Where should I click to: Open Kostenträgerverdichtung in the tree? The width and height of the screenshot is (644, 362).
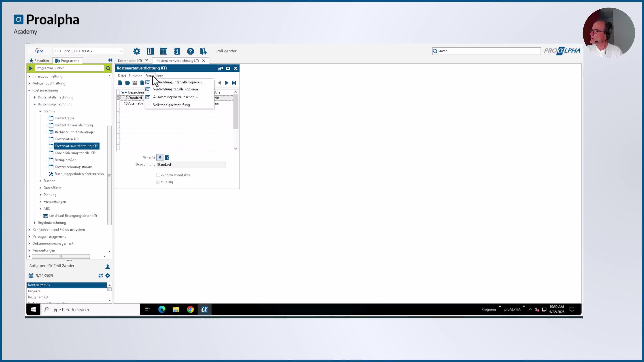(74, 125)
